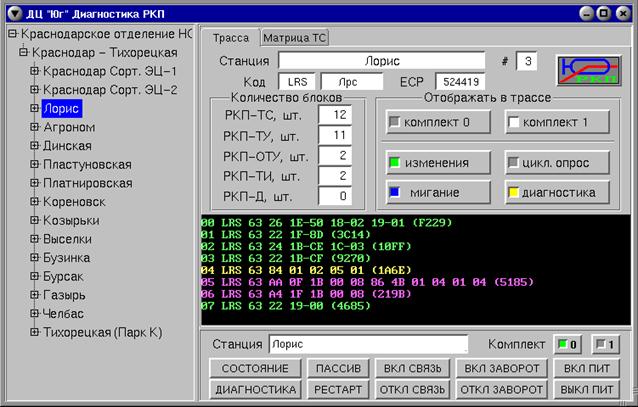Expand the Агроном tree node

(35, 127)
